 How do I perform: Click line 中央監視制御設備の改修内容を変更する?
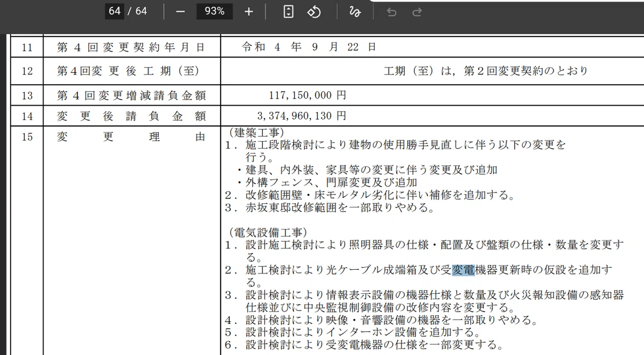(380, 308)
